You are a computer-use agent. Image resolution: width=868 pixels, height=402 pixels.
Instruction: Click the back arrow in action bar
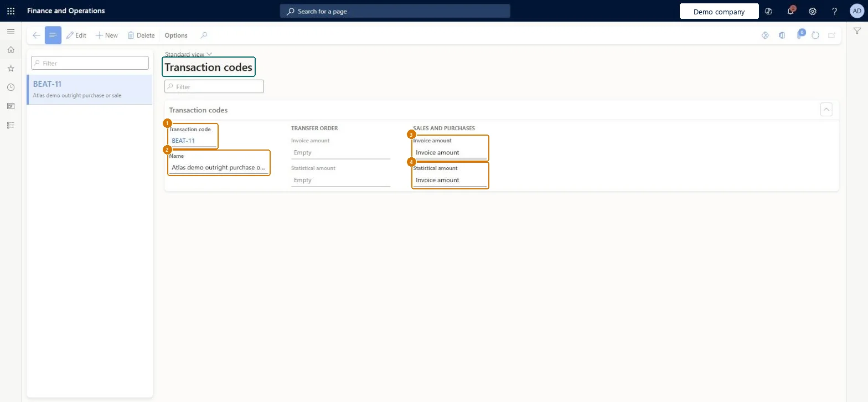[36, 35]
